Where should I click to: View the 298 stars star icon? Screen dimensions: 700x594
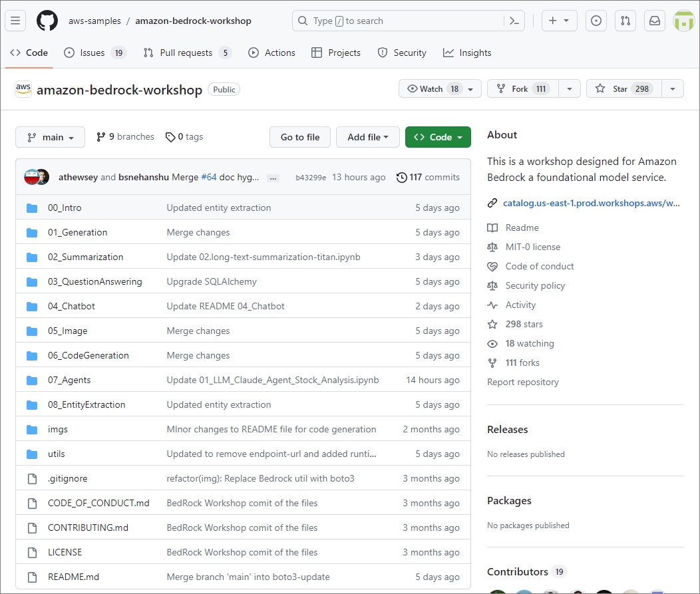[492, 325]
